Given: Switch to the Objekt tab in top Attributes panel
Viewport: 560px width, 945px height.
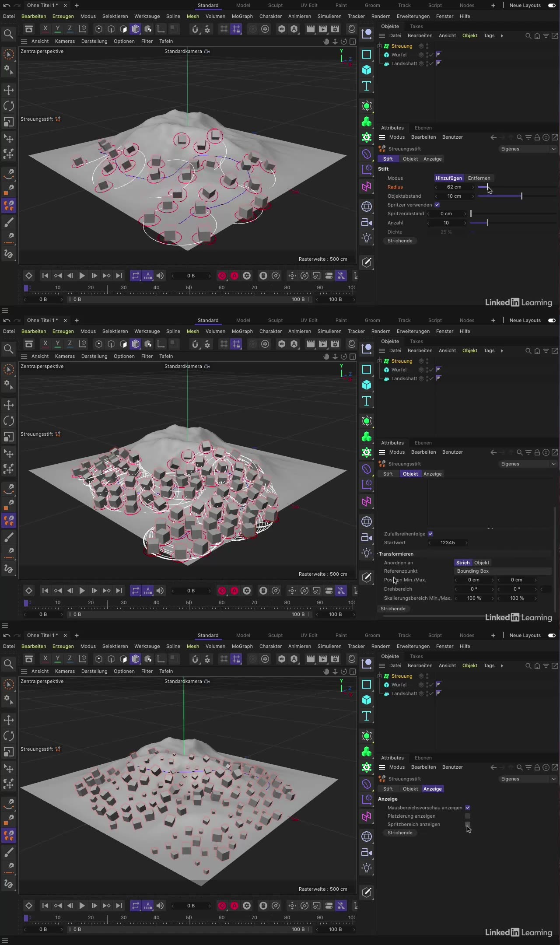Looking at the screenshot, I should [x=410, y=159].
